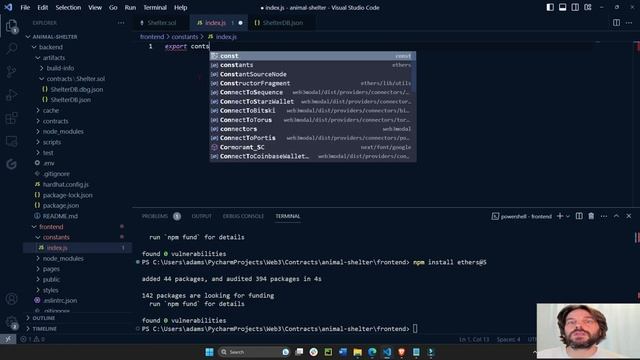Open Explorer Views and More Actions ellipsis
This screenshot has height=360, width=640.
pos(121,23)
